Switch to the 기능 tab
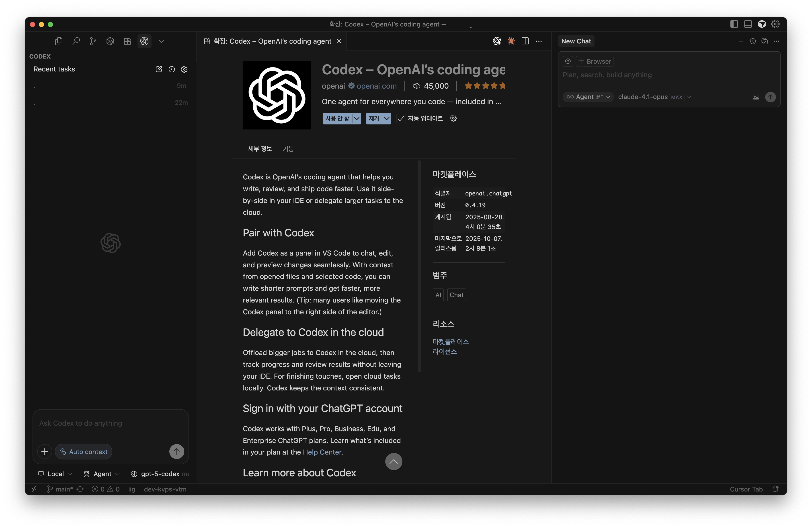The image size is (812, 528). pyautogui.click(x=288, y=149)
